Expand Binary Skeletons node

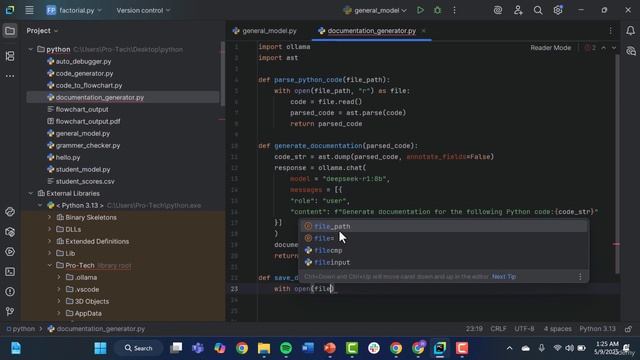click(x=49, y=218)
